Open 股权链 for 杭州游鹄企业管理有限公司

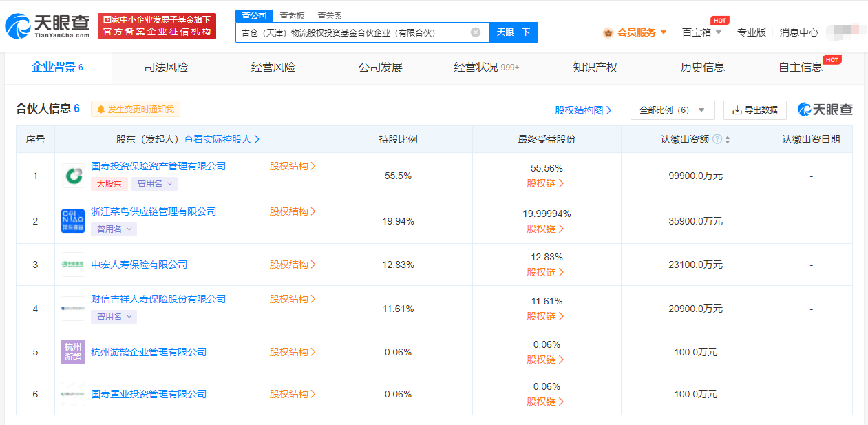546,360
